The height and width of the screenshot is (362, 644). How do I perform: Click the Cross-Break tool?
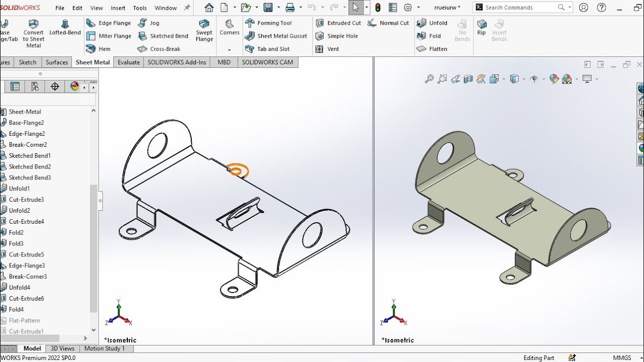tap(158, 49)
